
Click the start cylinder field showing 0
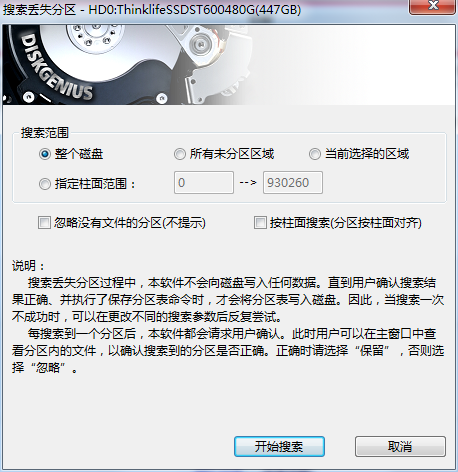204,182
